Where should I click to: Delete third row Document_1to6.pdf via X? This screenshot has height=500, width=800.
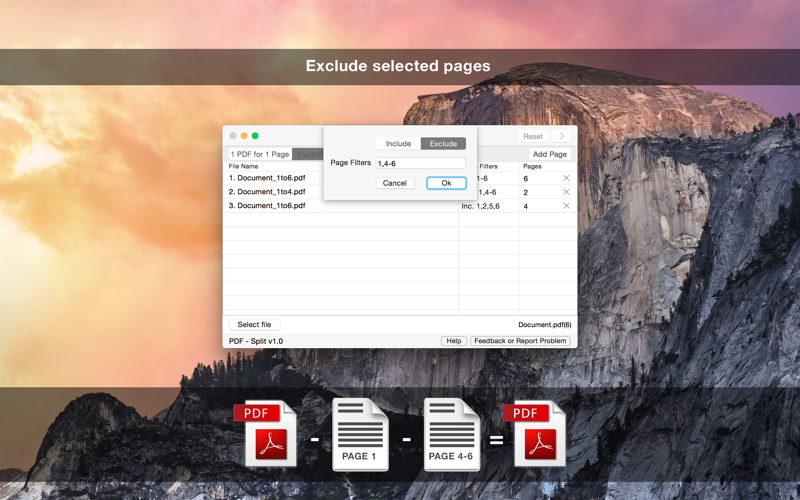tap(566, 206)
